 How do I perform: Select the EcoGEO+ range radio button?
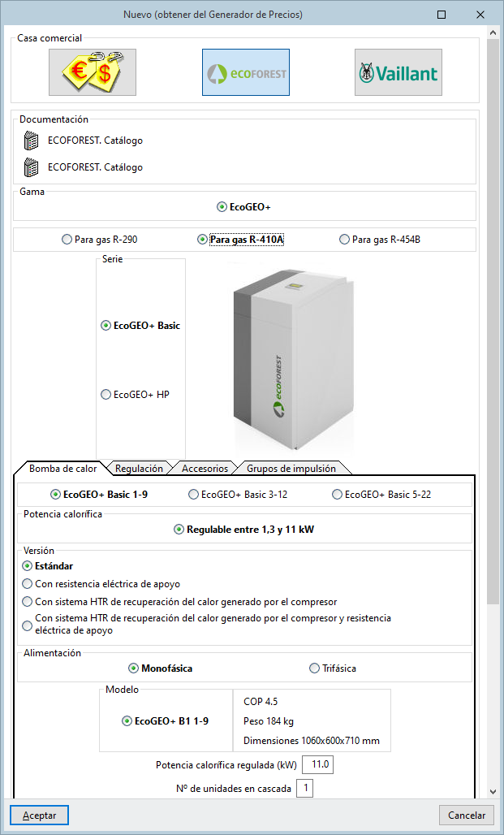click(243, 207)
